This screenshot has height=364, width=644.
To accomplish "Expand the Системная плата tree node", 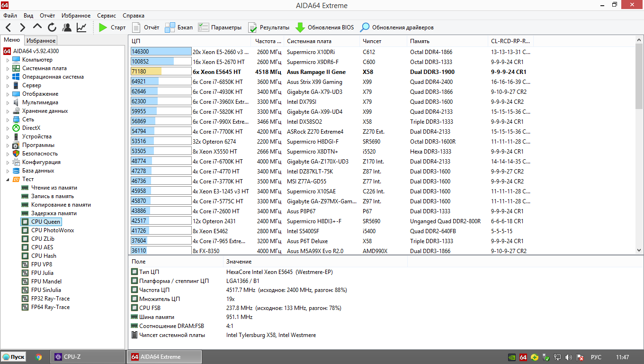I will pyautogui.click(x=8, y=69).
